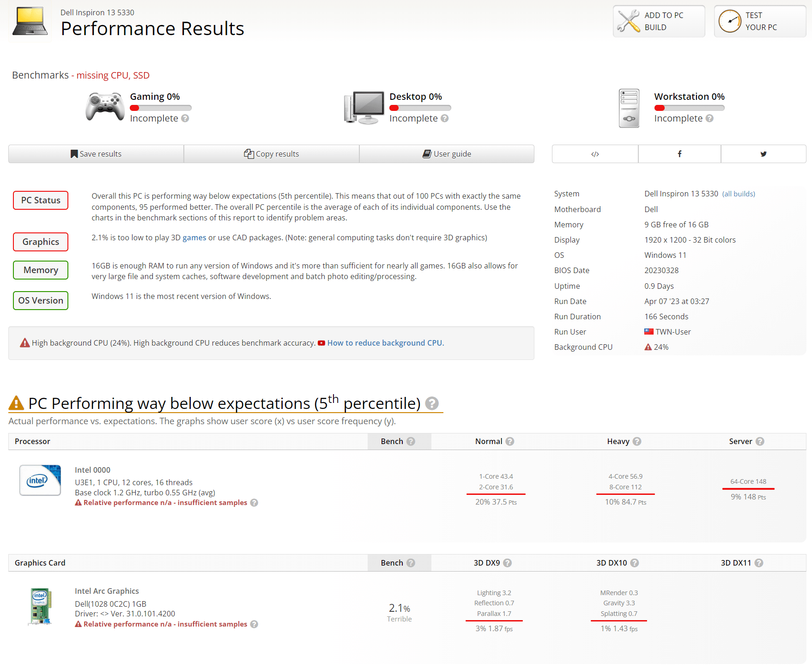Screen dimensions: 812x670
Task: Click the Graphics badge
Action: click(41, 242)
